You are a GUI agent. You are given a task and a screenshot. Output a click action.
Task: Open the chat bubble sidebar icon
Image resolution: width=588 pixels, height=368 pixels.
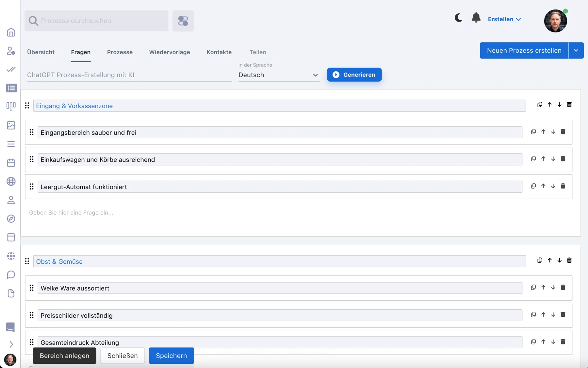[11, 274]
